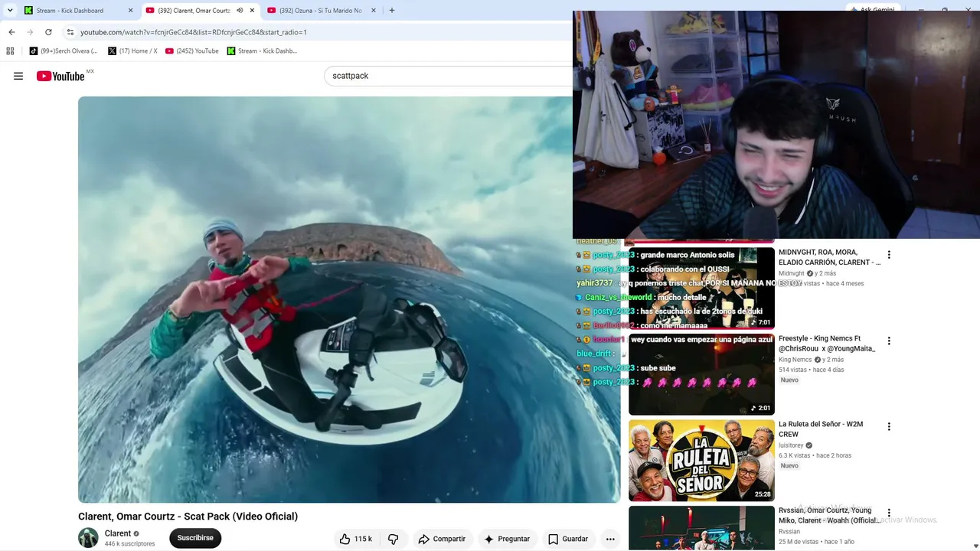Screen dimensions: 980x551
Task: Go back in the browser
Action: 11,32
